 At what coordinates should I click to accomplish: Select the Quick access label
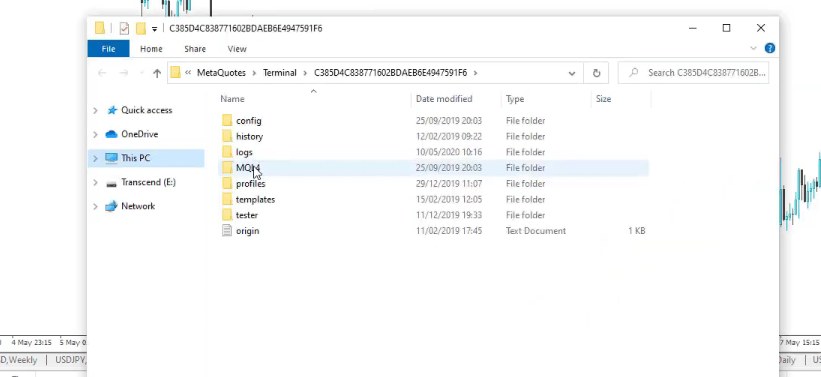tap(147, 110)
